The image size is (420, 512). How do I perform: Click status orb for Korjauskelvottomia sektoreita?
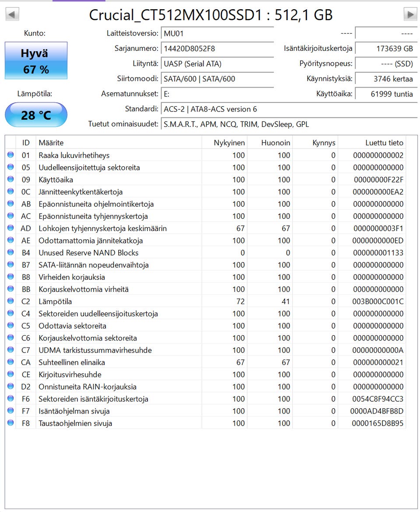(x=10, y=338)
